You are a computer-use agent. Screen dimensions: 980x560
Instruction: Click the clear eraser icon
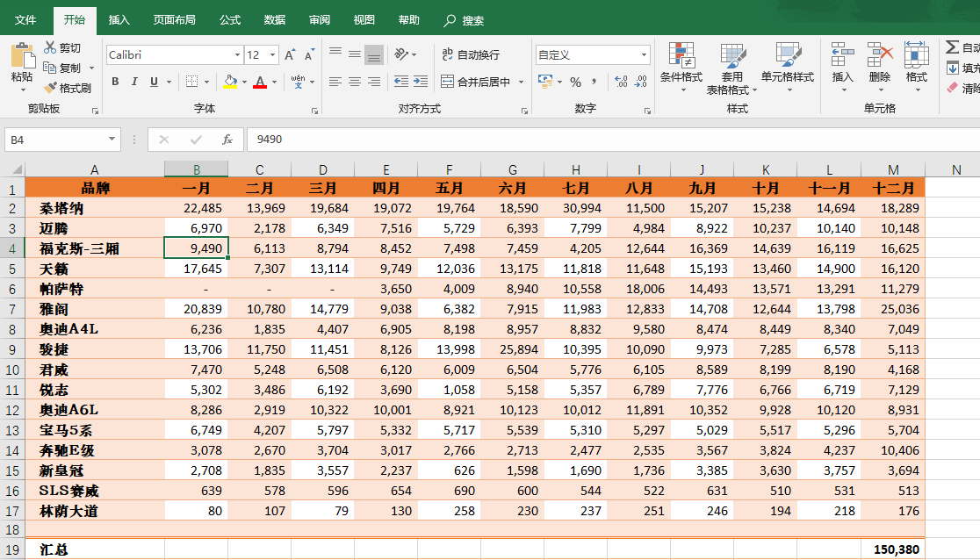click(952, 88)
